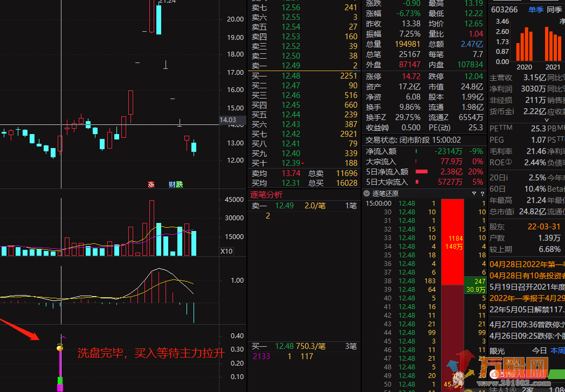This screenshot has width=565, height=392.
Task: Click the 换手Z 29.75% value
Action: point(408,117)
